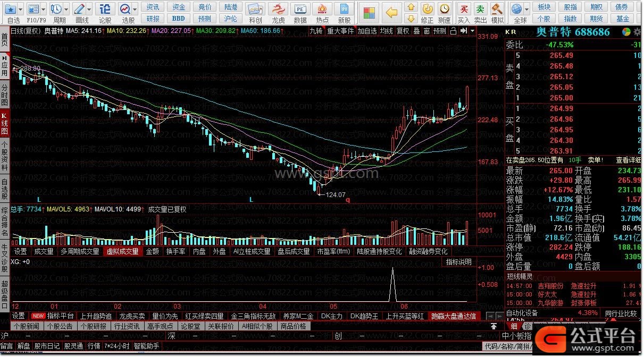
Task: Click the 修正 refresh icon
Action: [x=427, y=8]
